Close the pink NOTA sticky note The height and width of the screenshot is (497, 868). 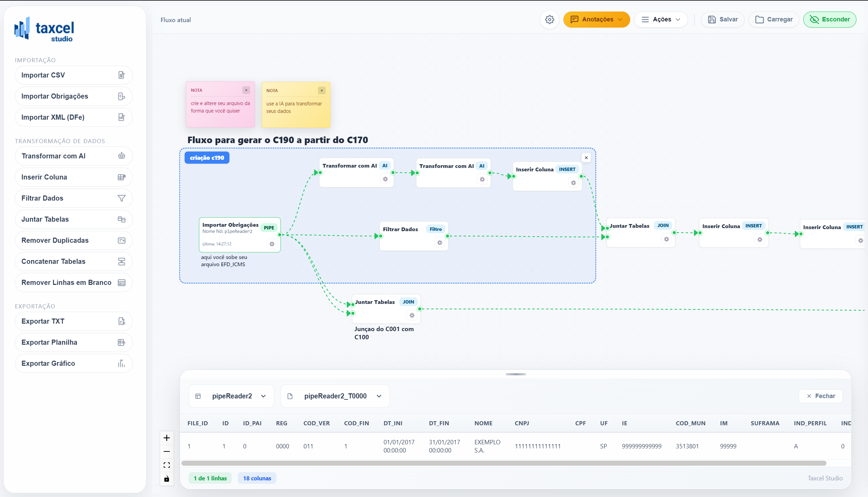[x=246, y=90]
